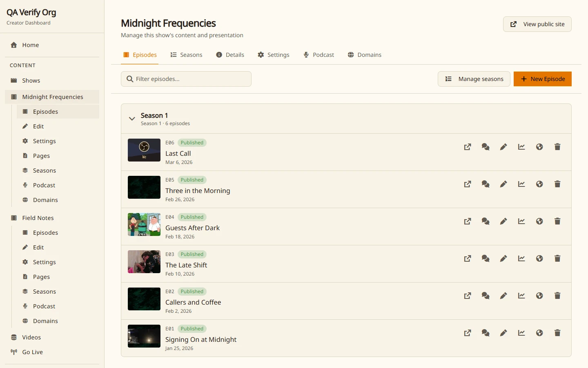588x368 pixels.
Task: Go to Home in sidebar
Action: click(x=52, y=45)
